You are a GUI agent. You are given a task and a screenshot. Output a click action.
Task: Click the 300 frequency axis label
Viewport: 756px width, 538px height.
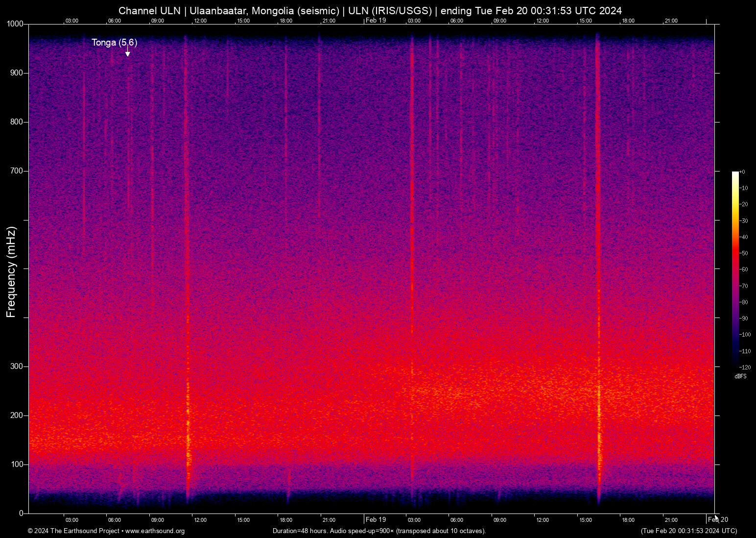tap(17, 367)
